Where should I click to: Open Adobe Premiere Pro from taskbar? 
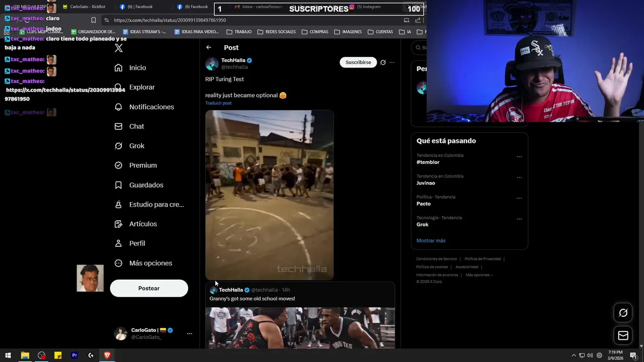point(74,355)
